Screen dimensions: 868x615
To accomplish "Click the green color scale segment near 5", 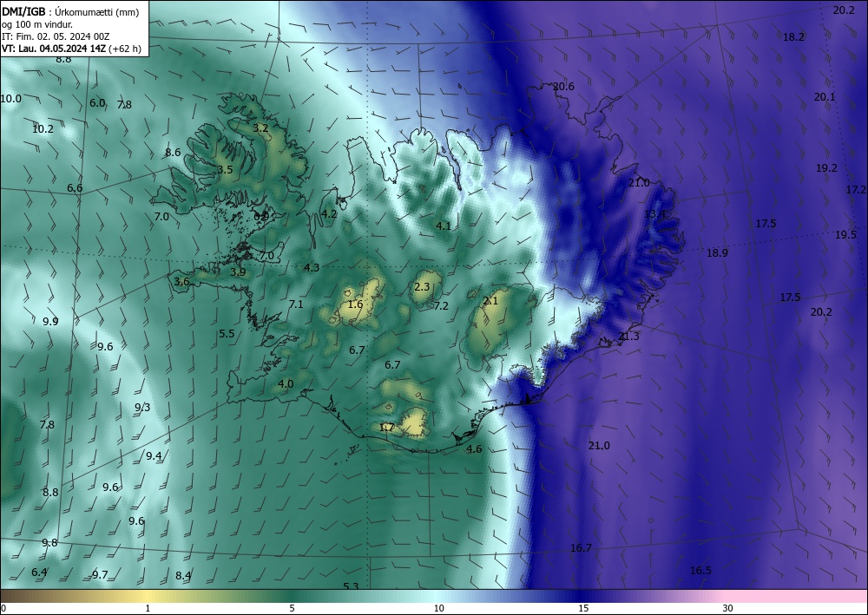I will [x=292, y=596].
